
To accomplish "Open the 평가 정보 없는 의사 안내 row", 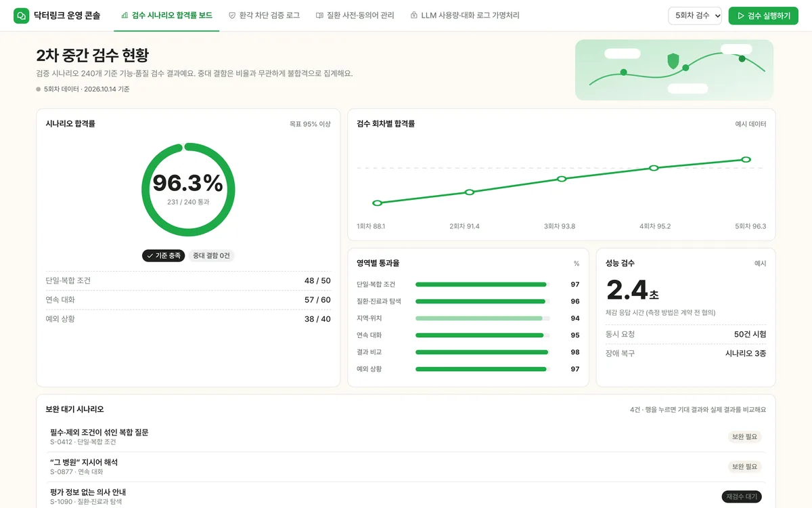I will (x=406, y=496).
